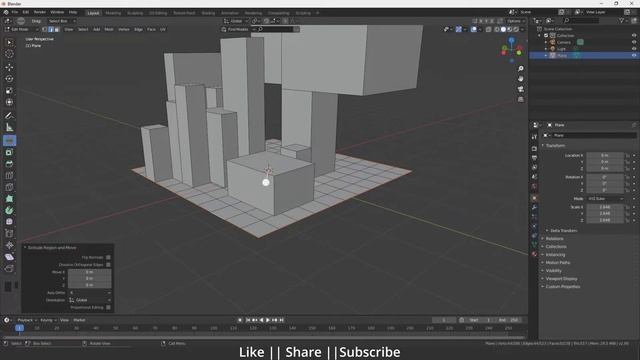Toggle Collection visibility eye in outliner
Viewport: 640px width, 360px height.
(x=634, y=36)
